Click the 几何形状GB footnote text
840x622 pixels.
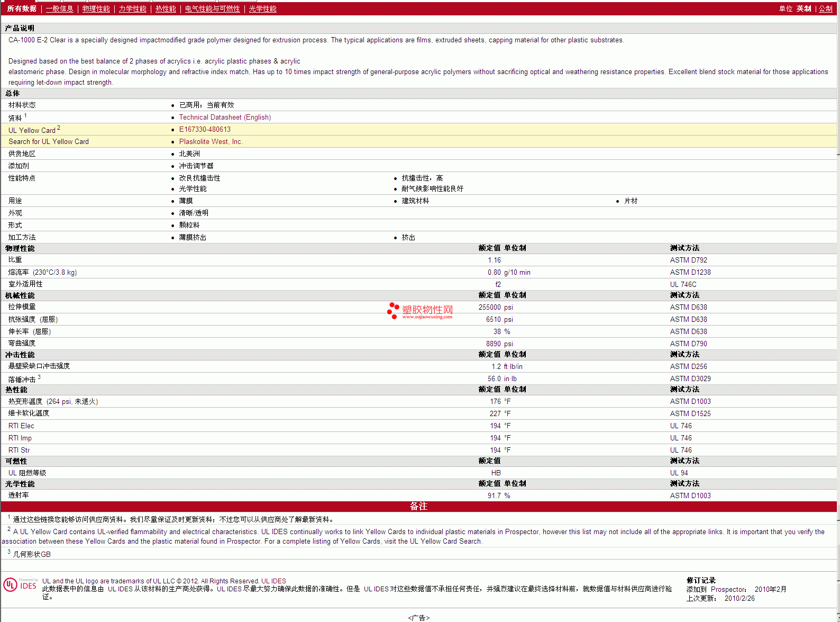[x=32, y=555]
